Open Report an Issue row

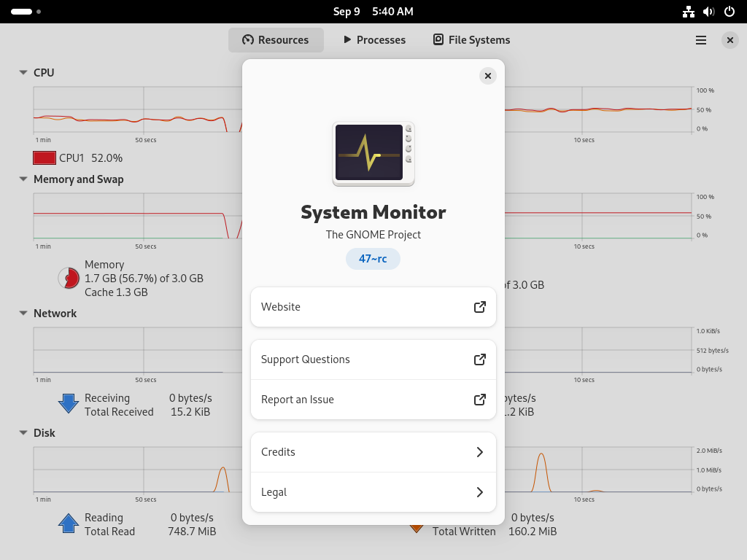click(x=373, y=400)
